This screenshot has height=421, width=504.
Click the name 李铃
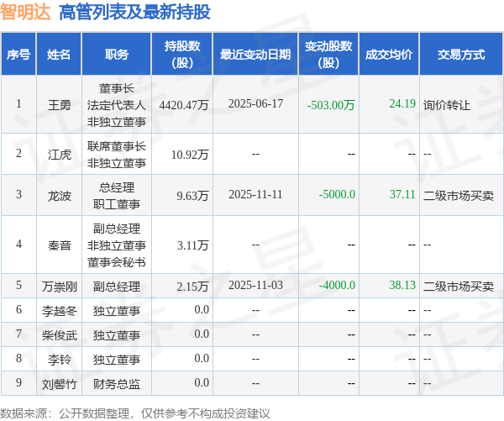(59, 360)
